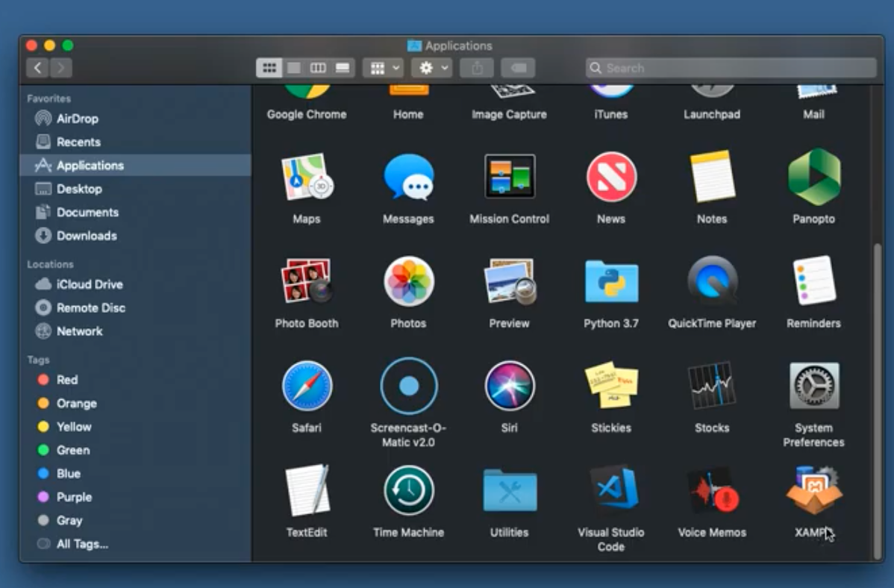Switch to list view
The height and width of the screenshot is (588, 894).
(x=293, y=69)
